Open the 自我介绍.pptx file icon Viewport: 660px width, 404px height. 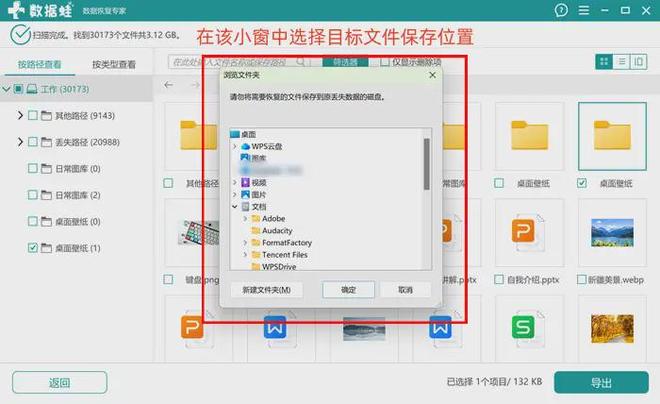[523, 233]
